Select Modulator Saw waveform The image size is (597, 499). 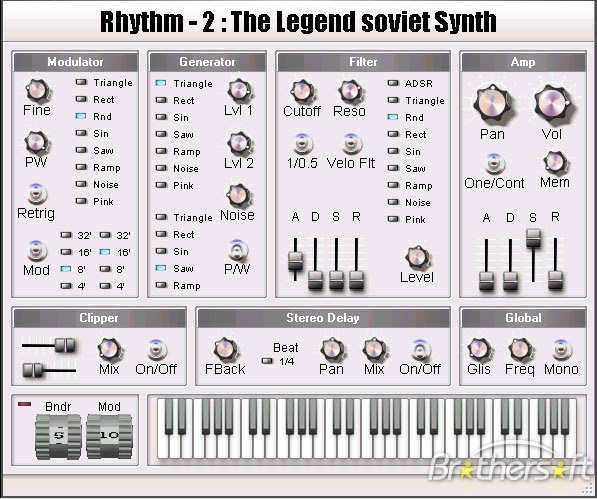pyautogui.click(x=81, y=150)
